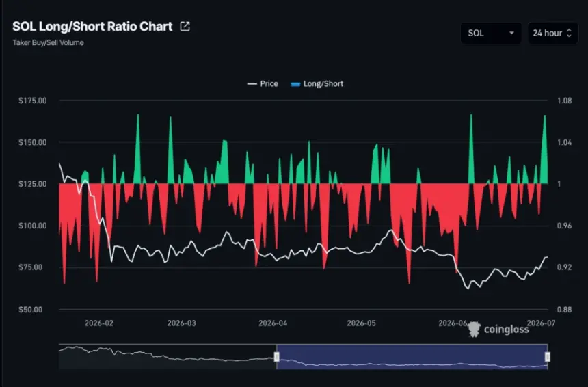The width and height of the screenshot is (588, 387).
Task: Click the 0.92 ratio axis label
Action: tap(564, 267)
